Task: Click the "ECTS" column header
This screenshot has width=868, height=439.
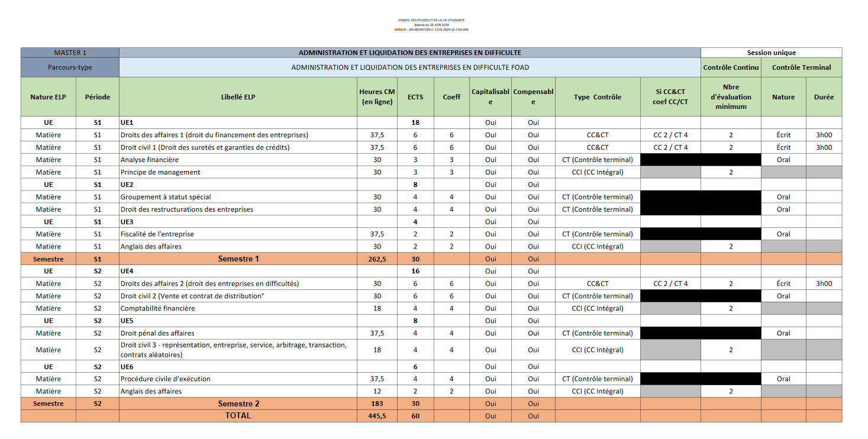Action: (415, 97)
